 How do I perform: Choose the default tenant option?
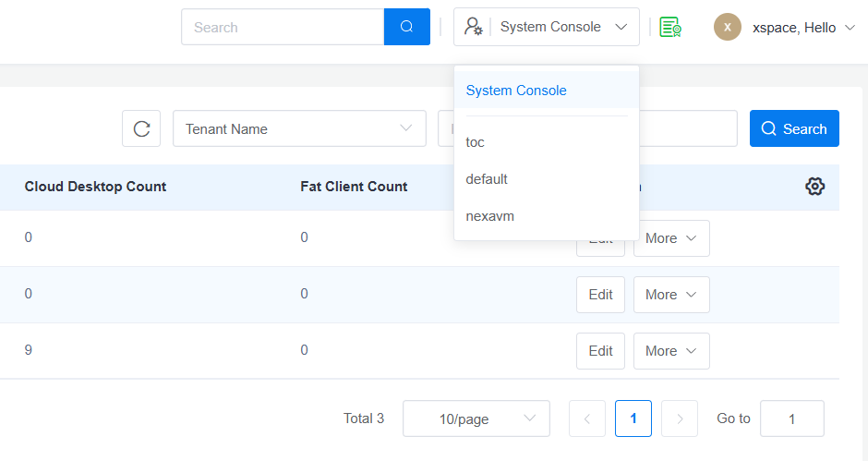coord(487,179)
